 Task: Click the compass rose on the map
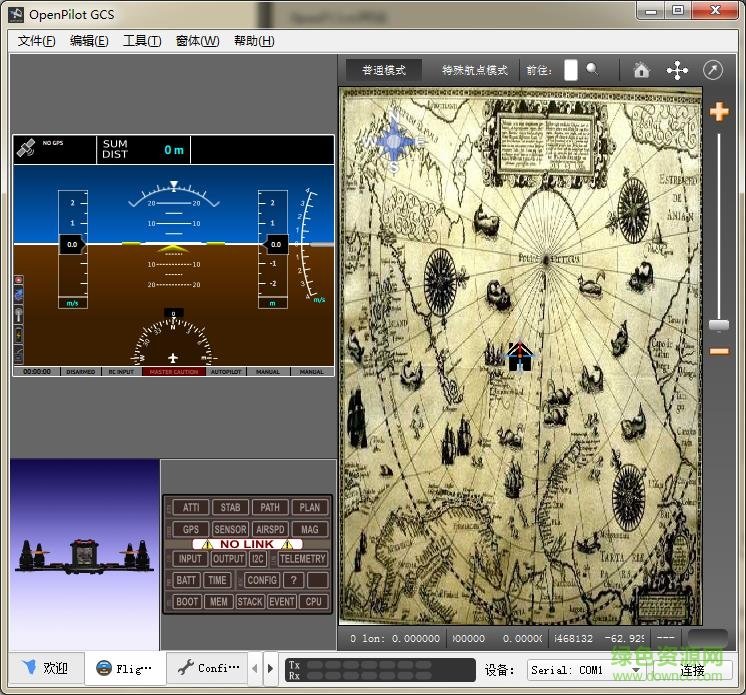coord(394,143)
